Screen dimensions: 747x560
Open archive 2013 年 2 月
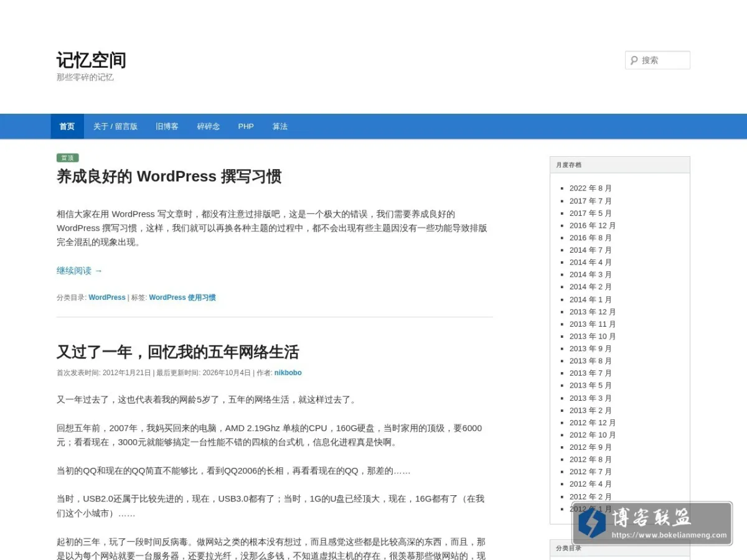click(x=591, y=410)
